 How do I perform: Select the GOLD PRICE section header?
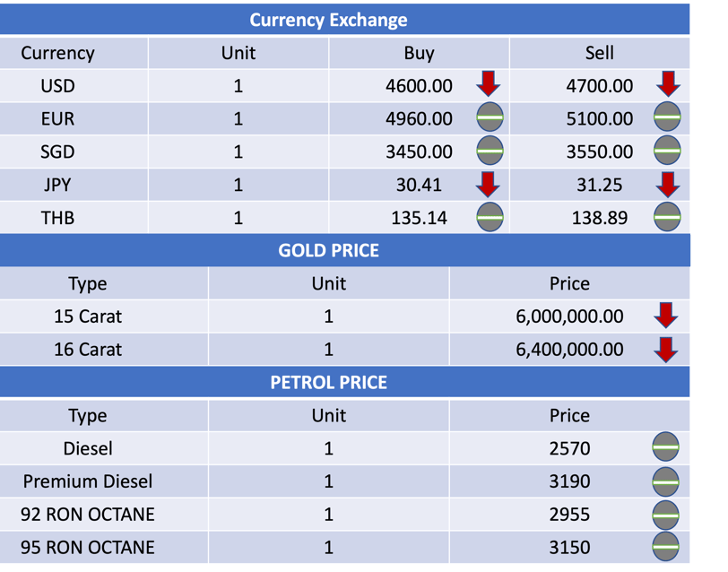[328, 250]
